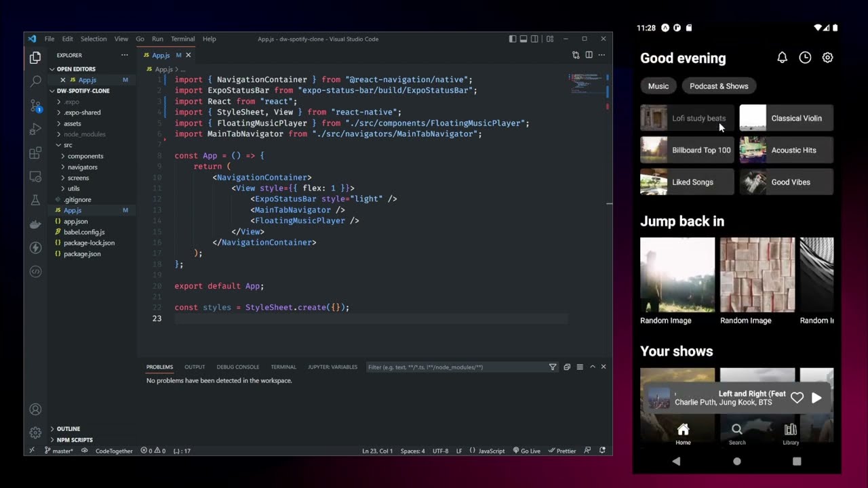
Task: Click the Problems filter input
Action: tap(456, 367)
